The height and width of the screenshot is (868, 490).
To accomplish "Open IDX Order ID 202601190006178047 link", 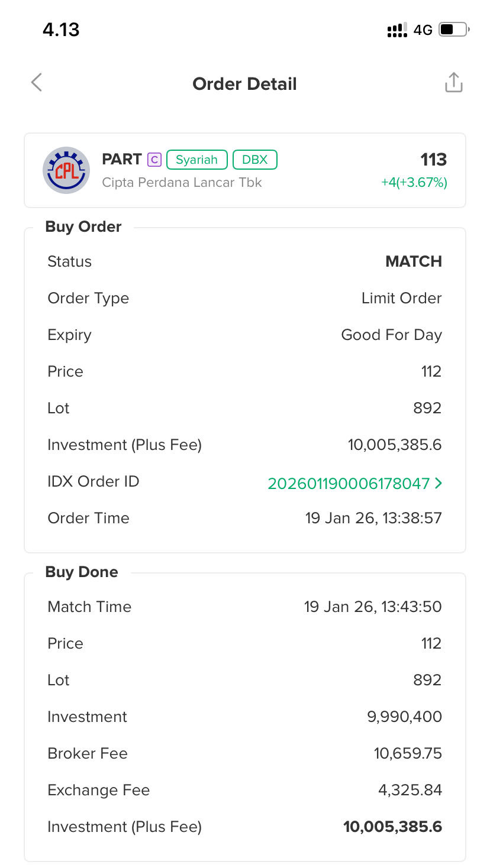I will tap(348, 484).
